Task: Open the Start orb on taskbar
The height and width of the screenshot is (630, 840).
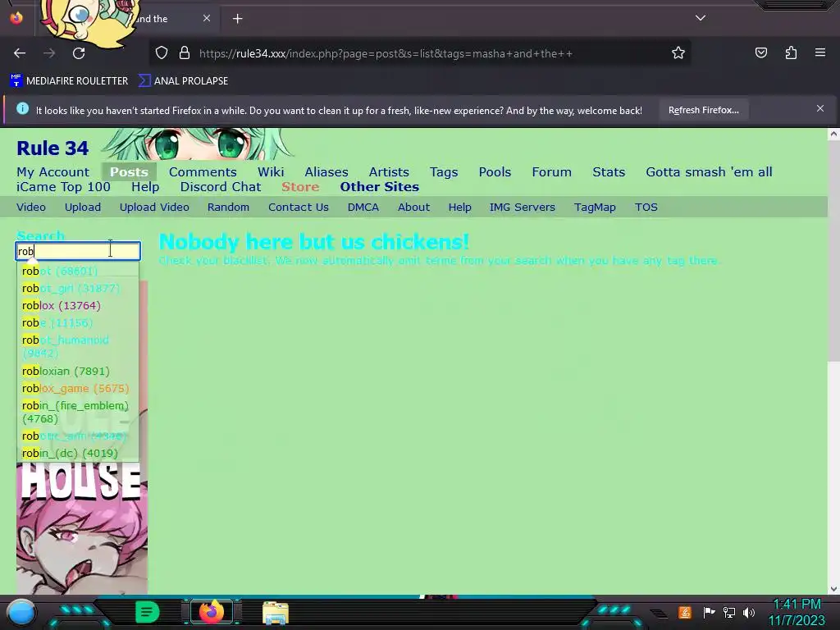Action: coord(21,613)
